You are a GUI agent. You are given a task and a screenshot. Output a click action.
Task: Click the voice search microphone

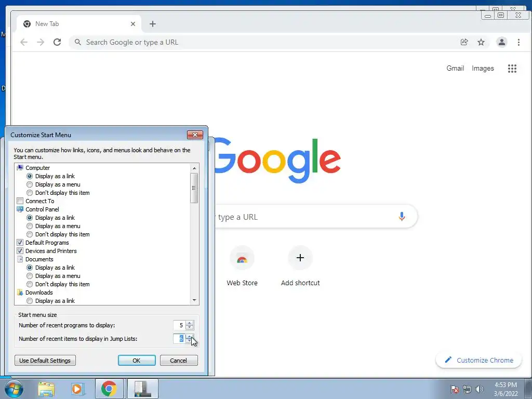(402, 217)
